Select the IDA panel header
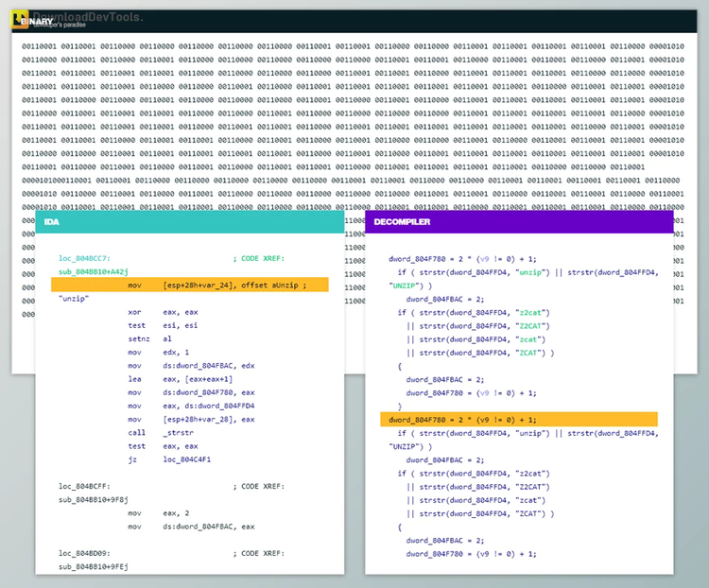 pyautogui.click(x=189, y=221)
